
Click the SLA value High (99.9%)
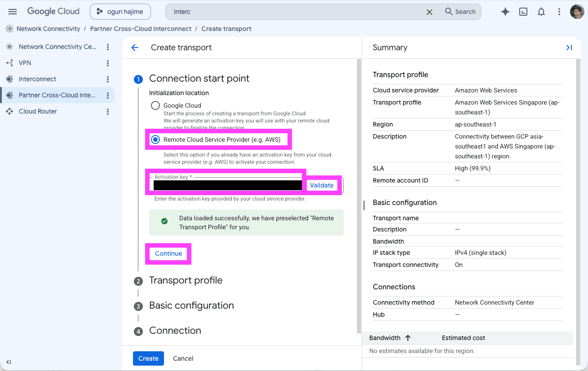(x=473, y=168)
